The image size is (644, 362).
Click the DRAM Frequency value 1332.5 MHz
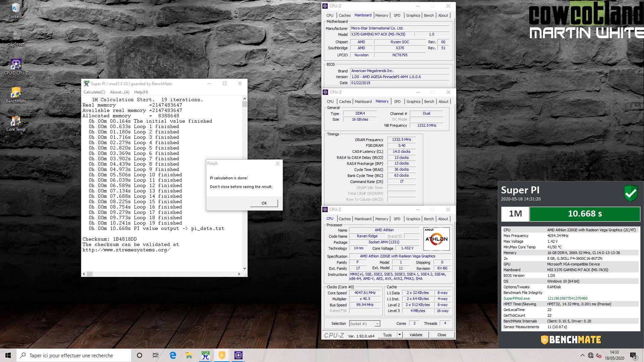pos(401,140)
